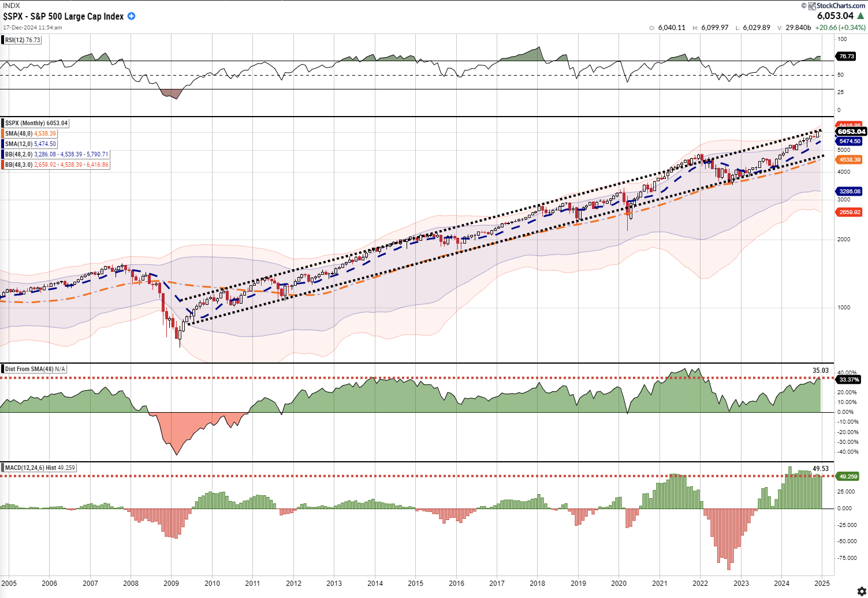
Task: Click the 2009 label on the time axis
Action: pos(172,583)
